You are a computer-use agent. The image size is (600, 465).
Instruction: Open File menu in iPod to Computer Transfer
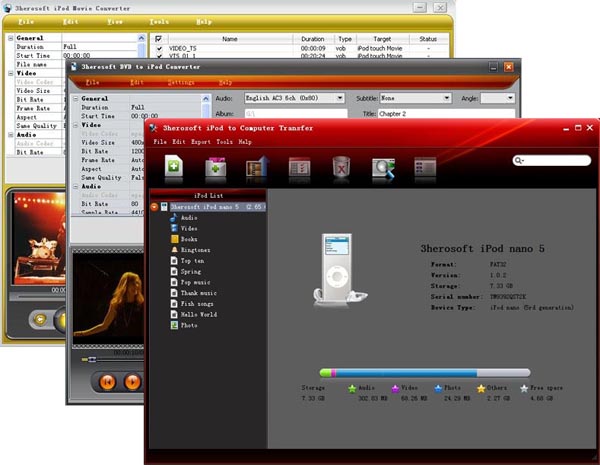[x=160, y=142]
